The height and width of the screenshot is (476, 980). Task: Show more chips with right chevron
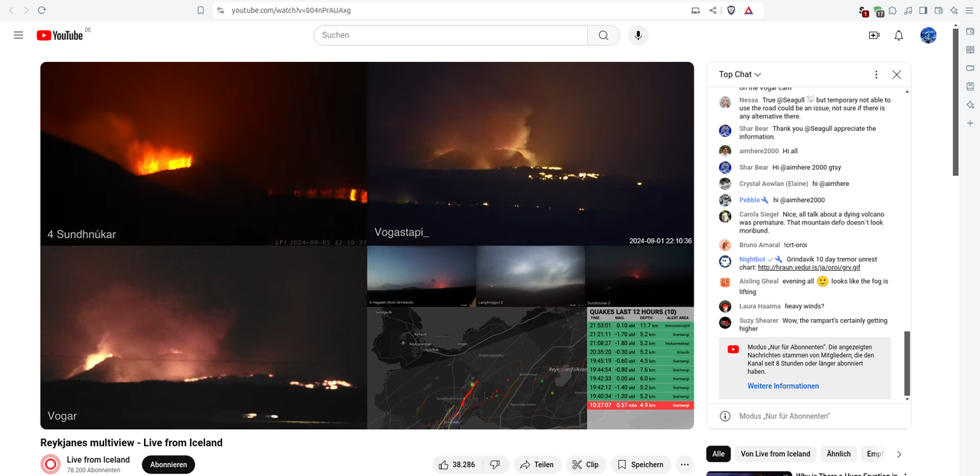899,454
